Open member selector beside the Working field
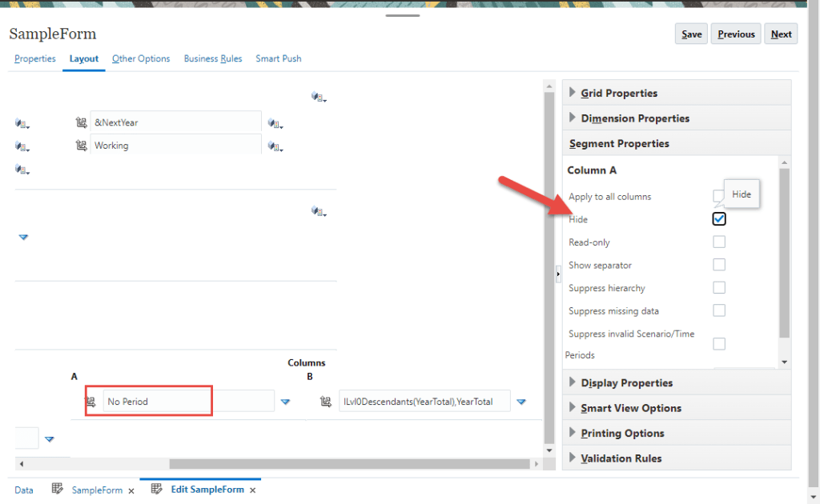This screenshot has height=504, width=820. point(81,145)
